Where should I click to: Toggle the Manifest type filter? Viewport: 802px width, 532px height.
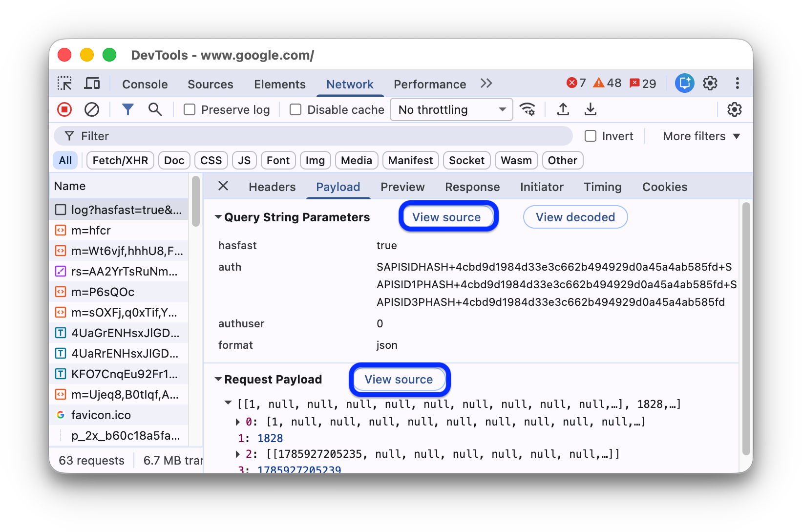click(411, 160)
